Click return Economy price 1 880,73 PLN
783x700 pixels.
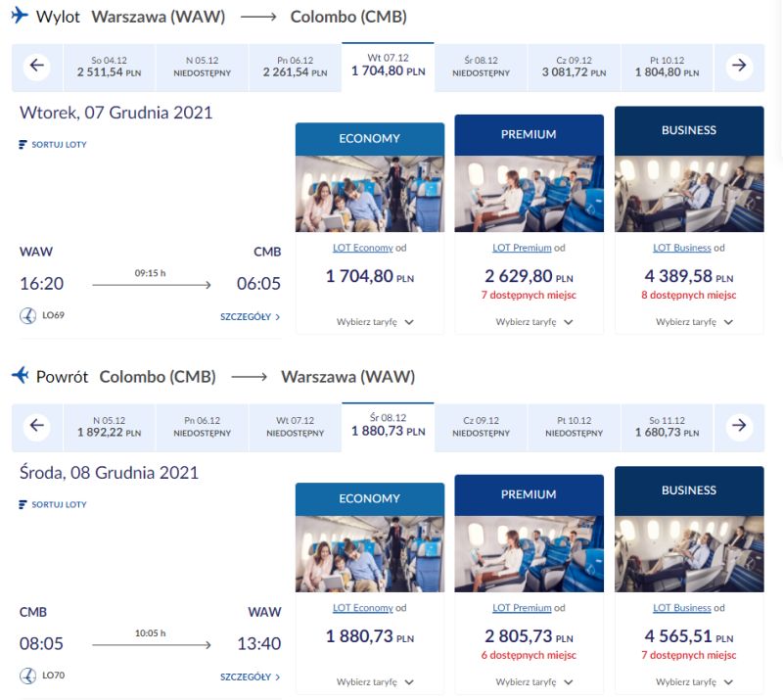click(370, 636)
